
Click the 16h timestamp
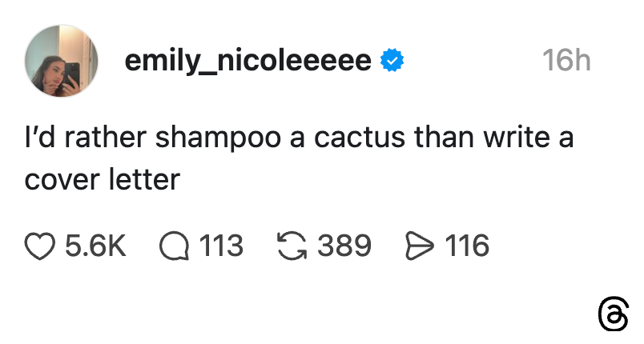[566, 61]
